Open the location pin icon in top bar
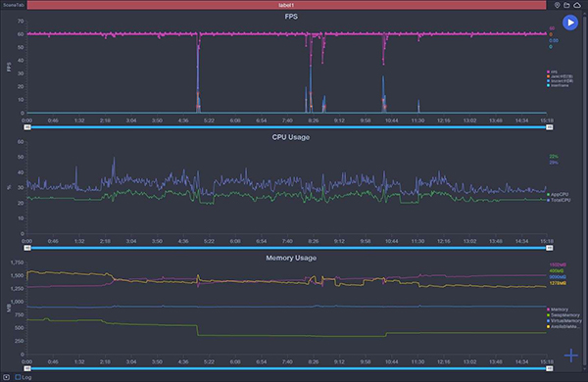This screenshot has width=588, height=382. 558,5
